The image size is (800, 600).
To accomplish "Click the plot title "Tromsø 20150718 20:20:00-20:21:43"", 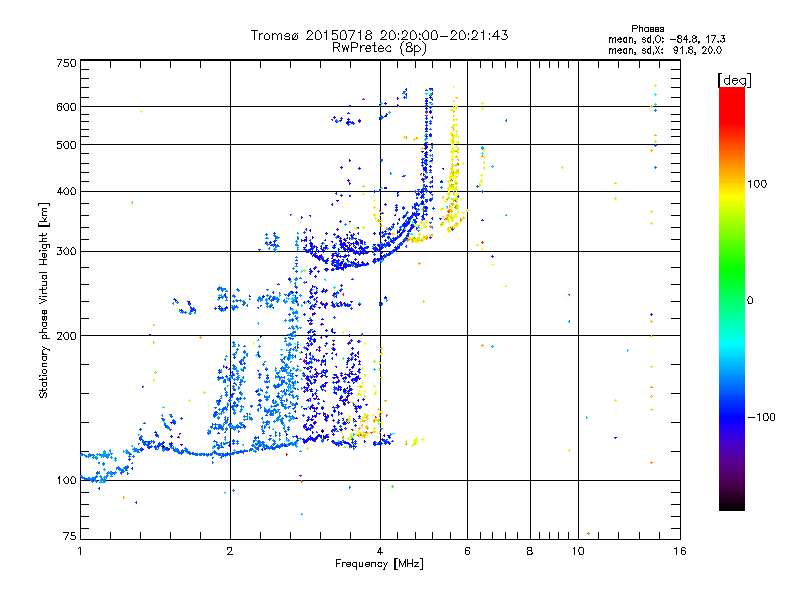I will point(379,35).
